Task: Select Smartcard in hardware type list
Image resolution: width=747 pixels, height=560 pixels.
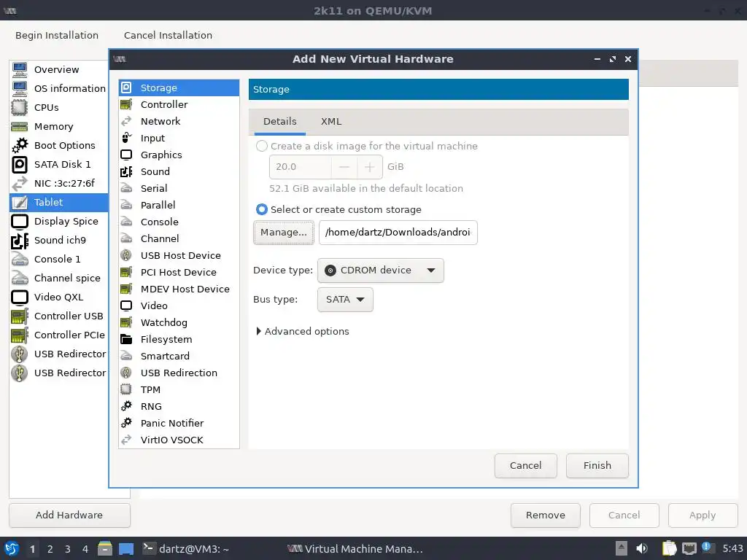Action: (179, 356)
